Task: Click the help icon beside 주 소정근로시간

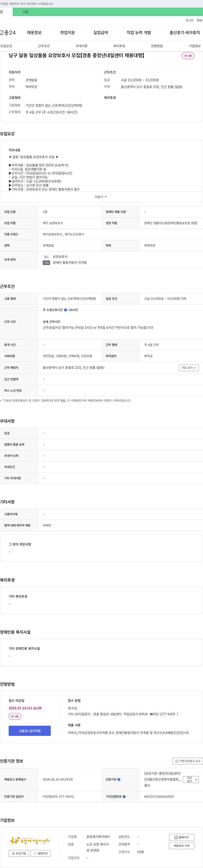Action: (65, 310)
